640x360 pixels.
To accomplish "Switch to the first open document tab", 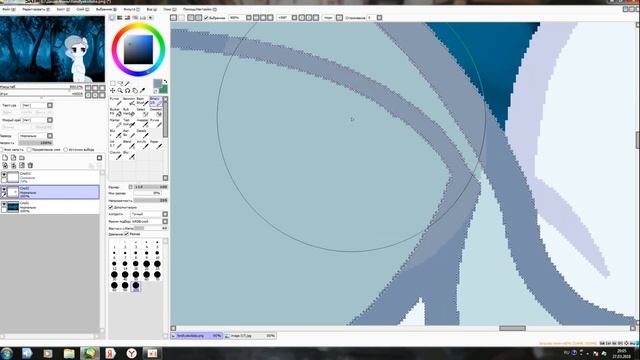I will (197, 336).
